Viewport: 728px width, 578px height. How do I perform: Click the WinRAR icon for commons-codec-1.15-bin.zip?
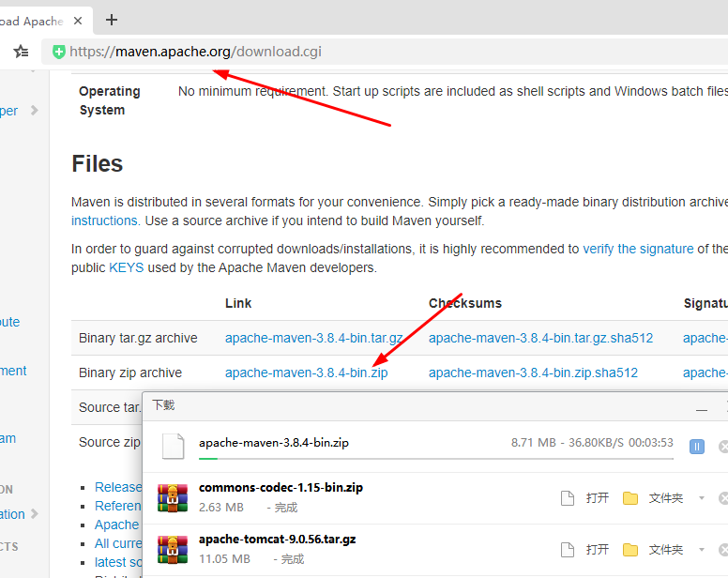tap(173, 497)
